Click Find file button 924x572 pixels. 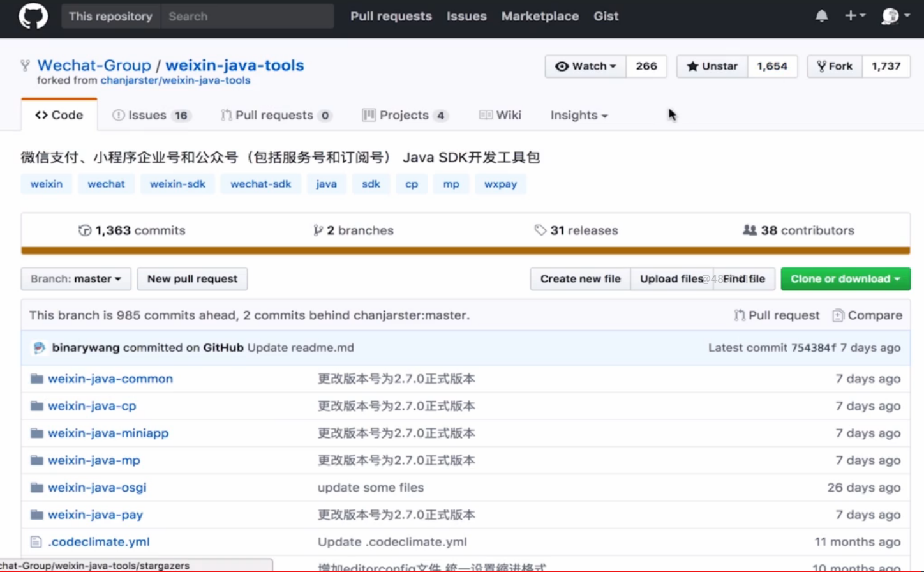pyautogui.click(x=744, y=279)
